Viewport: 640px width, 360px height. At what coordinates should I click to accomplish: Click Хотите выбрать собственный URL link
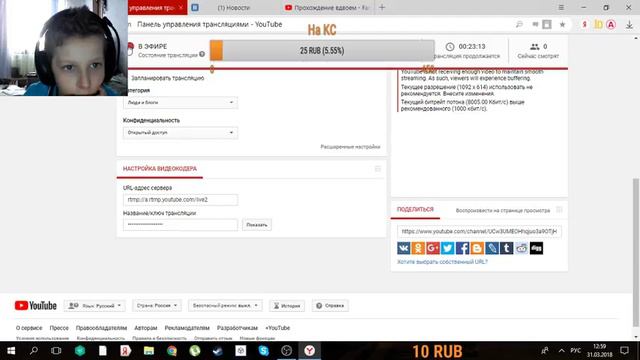[442, 262]
